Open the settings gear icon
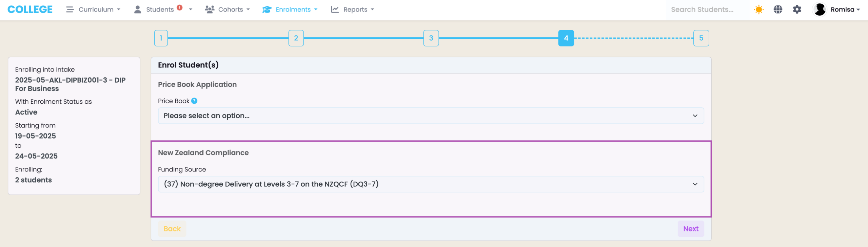868x247 pixels. coord(797,9)
